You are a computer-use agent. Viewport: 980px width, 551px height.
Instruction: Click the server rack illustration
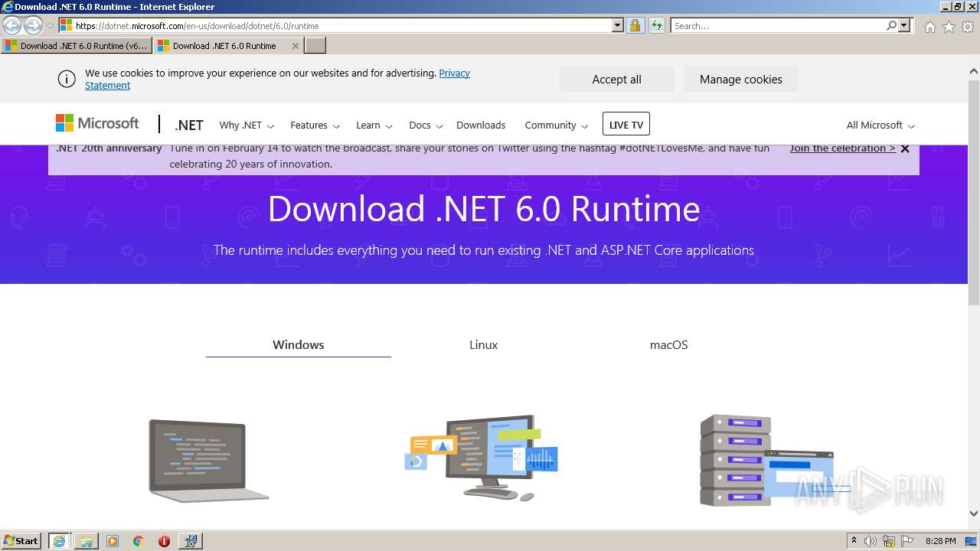coord(766,460)
